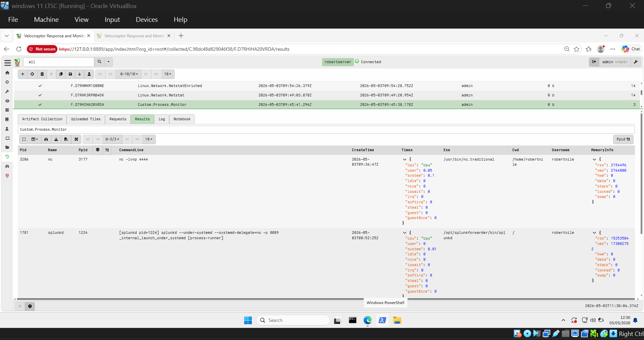Screen dimensions: 644x340
Task: Open Collected Artifacts history icon
Action: click(x=7, y=157)
